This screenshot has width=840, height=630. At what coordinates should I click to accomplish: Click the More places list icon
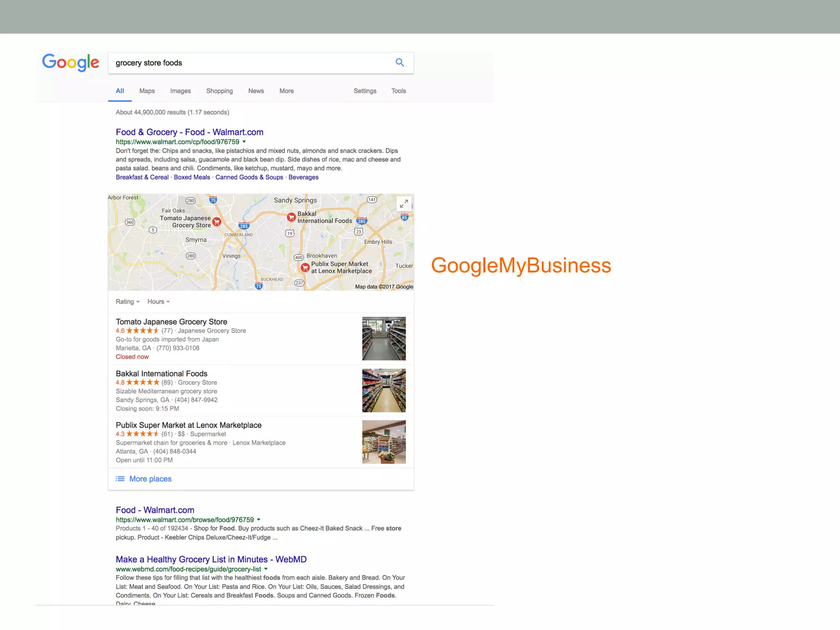(x=120, y=479)
